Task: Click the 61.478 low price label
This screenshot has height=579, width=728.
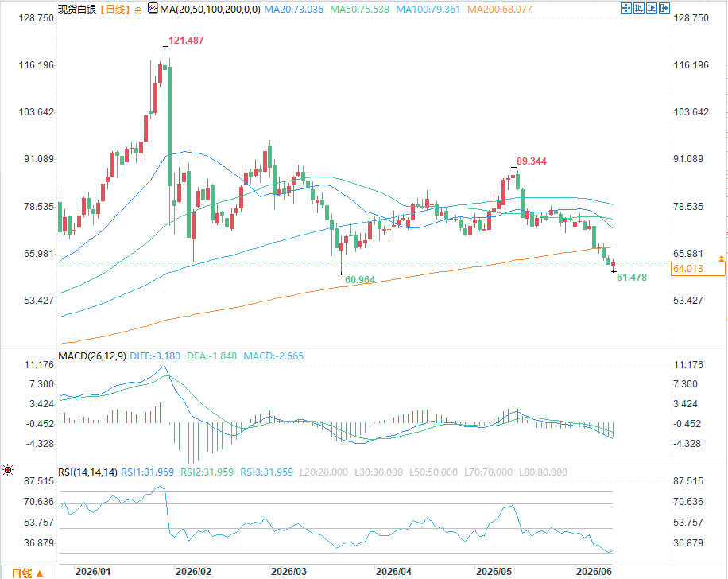Action: click(x=631, y=278)
